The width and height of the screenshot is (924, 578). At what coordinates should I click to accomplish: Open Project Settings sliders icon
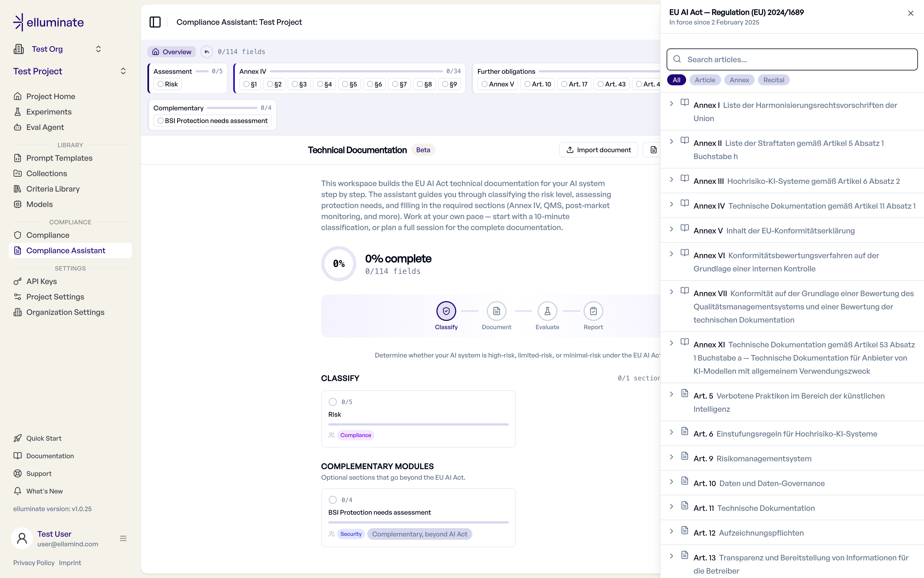point(18,297)
